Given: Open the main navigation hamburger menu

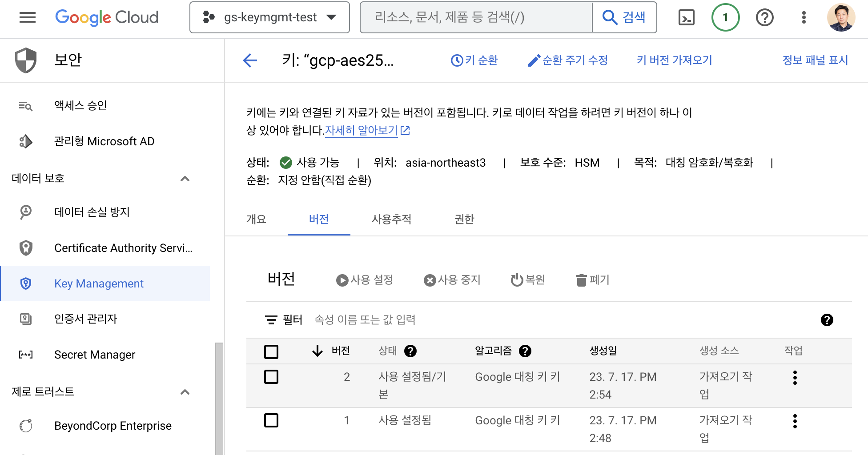Looking at the screenshot, I should 28,17.
